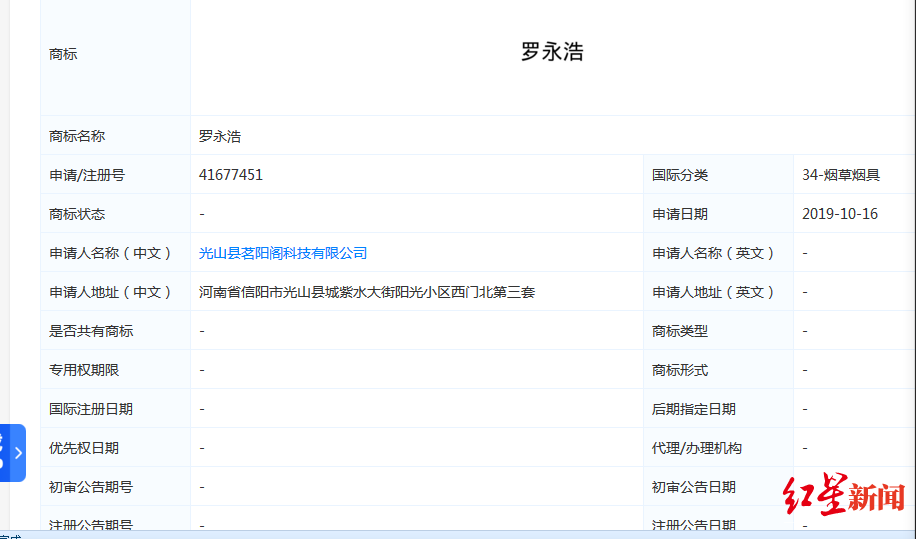The width and height of the screenshot is (916, 539).
Task: Click the 代理/办理机构 label
Action: pos(697,448)
